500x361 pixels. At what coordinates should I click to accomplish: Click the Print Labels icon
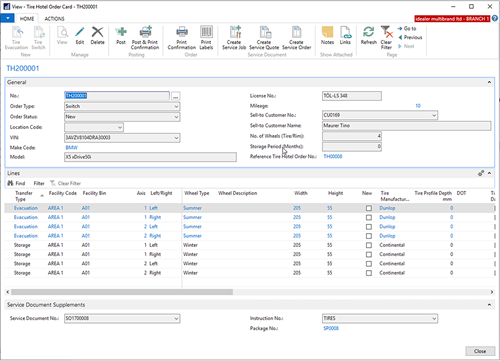pyautogui.click(x=206, y=38)
